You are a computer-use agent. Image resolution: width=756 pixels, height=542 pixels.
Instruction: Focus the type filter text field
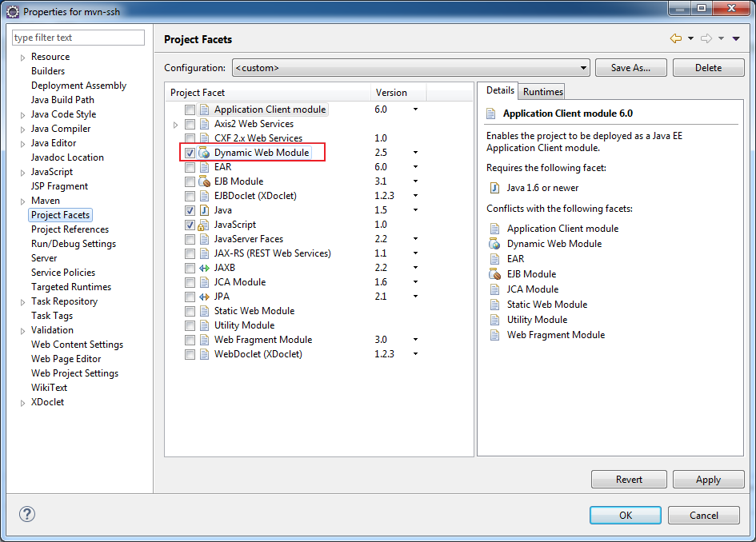[x=78, y=38]
